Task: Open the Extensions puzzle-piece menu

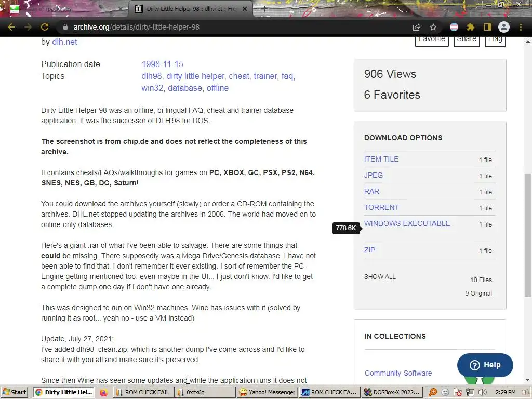Action: (x=470, y=27)
